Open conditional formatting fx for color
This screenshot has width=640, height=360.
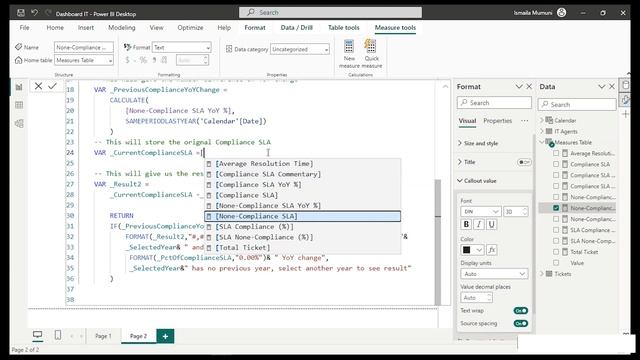[x=492, y=250]
